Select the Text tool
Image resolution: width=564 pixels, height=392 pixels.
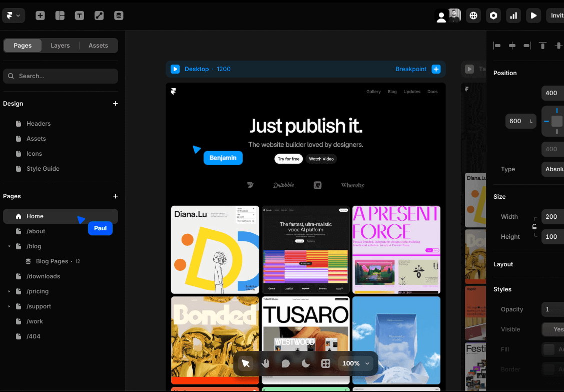79,16
